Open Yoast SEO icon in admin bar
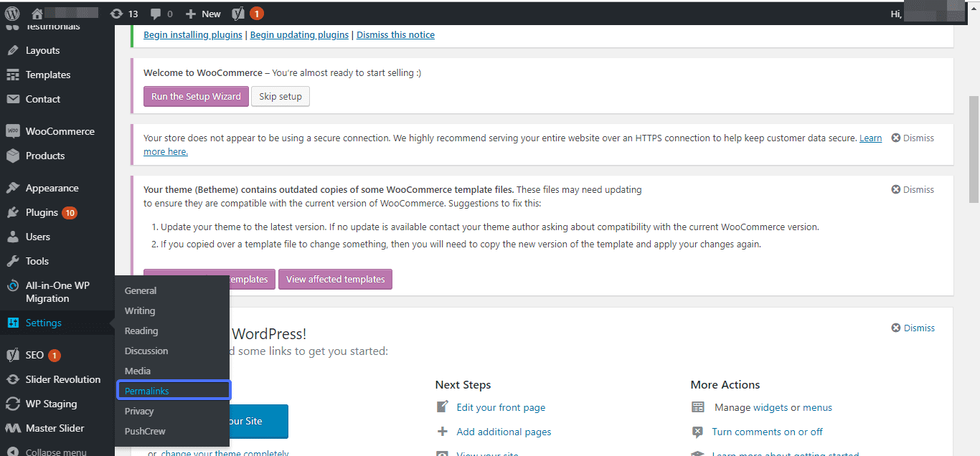This screenshot has width=980, height=456. pos(239,13)
